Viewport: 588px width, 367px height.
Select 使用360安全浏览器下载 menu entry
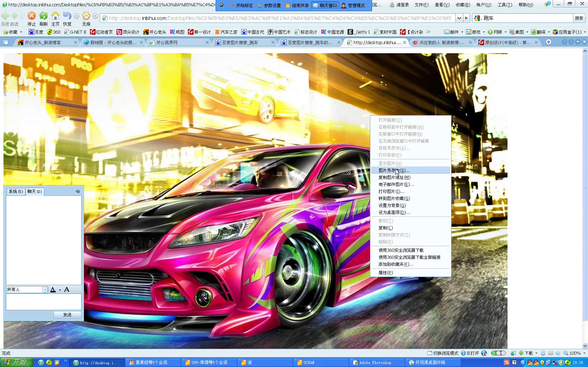tap(410, 250)
